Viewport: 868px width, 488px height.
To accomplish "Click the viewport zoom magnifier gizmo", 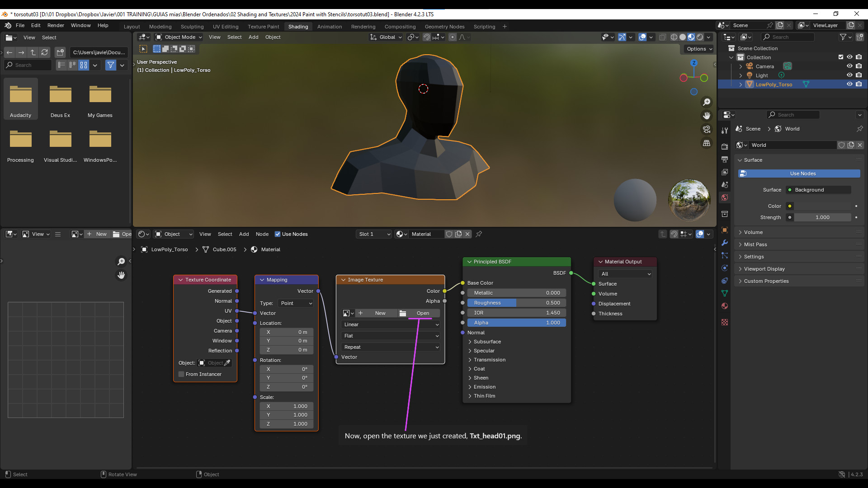I will coord(707,103).
